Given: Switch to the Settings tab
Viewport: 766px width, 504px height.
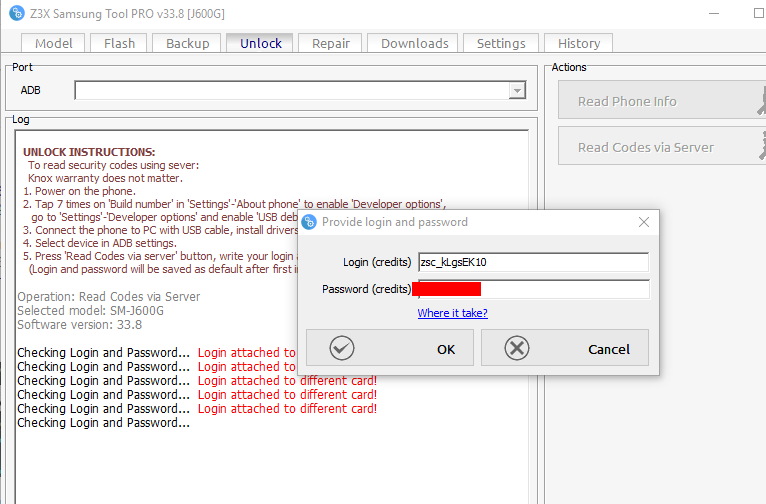Looking at the screenshot, I should [x=501, y=43].
